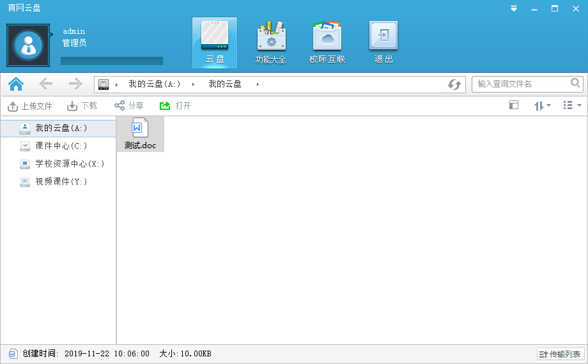Viewport: 588px width, 364px height.
Task: Click 打开 open button
Action: pos(175,106)
